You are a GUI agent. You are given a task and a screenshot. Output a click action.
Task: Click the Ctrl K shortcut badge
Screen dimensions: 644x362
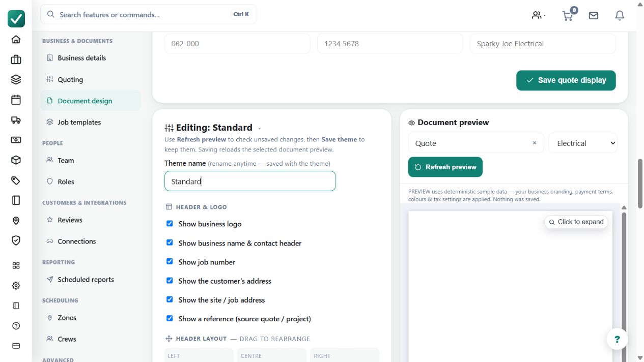click(x=241, y=14)
